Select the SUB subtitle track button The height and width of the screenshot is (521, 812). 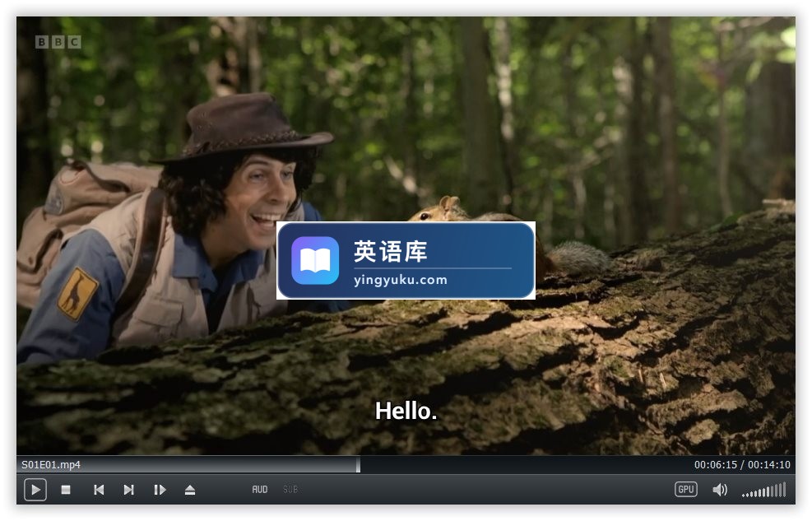[x=290, y=490]
